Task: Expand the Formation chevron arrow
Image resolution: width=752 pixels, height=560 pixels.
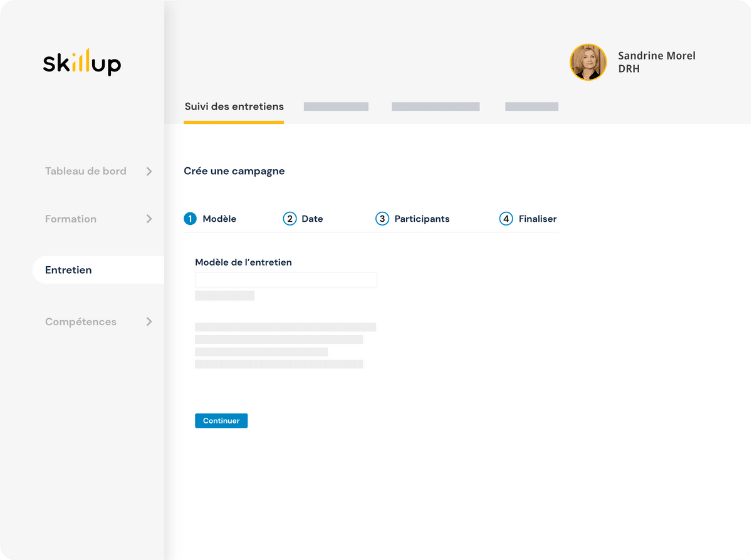Action: (x=149, y=219)
